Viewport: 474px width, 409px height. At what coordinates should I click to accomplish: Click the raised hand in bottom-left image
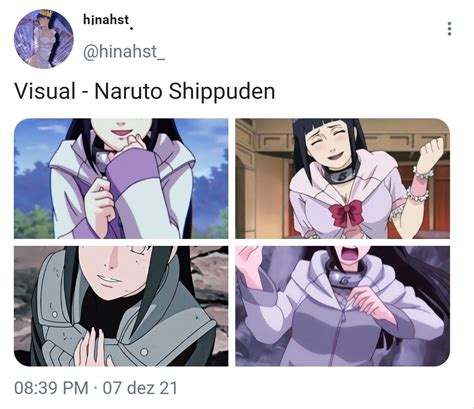91,347
